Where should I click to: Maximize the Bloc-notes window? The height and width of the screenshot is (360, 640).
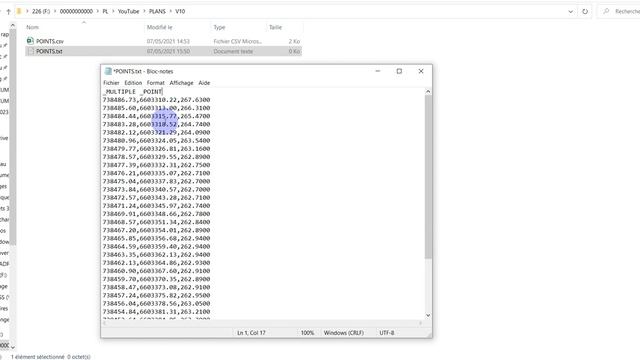pos(399,71)
